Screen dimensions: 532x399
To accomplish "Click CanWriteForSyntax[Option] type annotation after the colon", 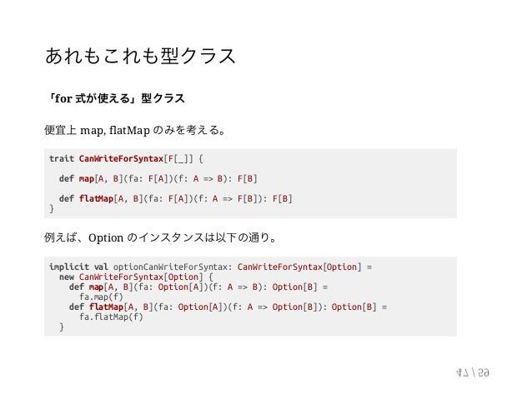I will pyautogui.click(x=299, y=267).
